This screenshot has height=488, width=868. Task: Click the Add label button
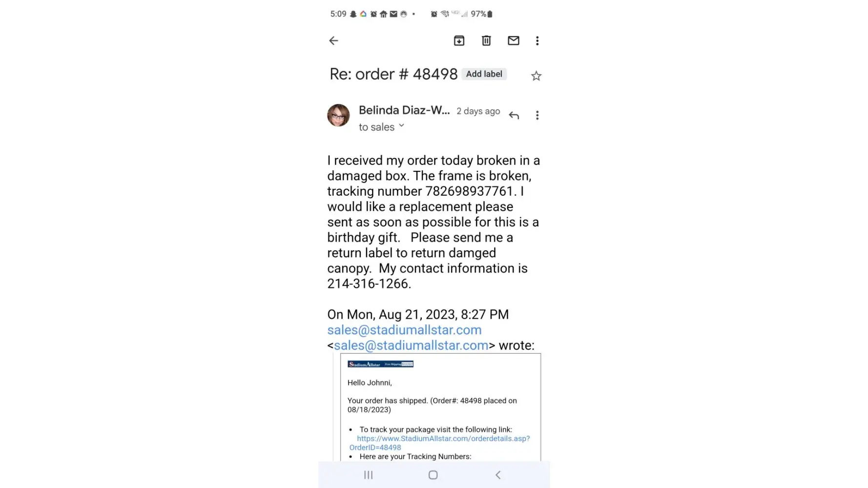coord(484,74)
